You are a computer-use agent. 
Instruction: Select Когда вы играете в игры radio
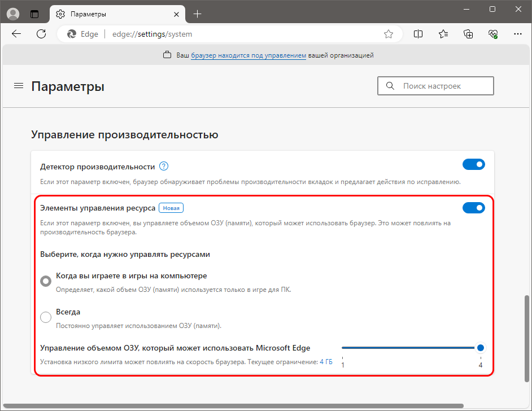click(x=46, y=281)
